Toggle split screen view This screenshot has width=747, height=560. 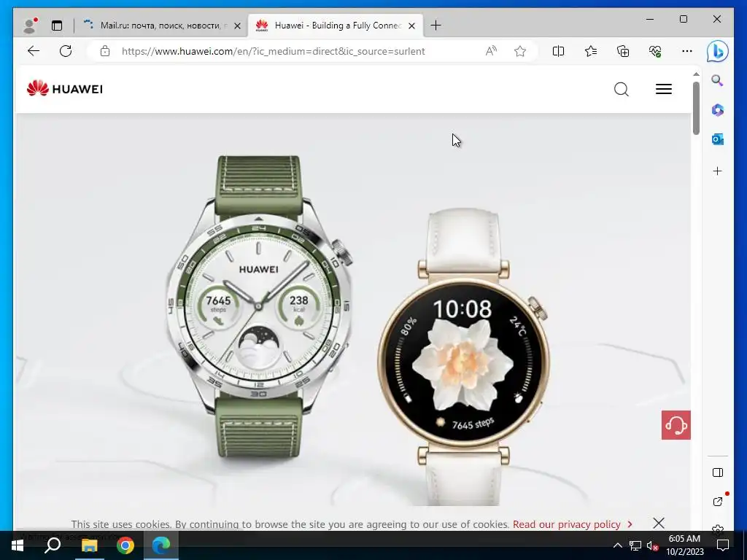coord(558,51)
